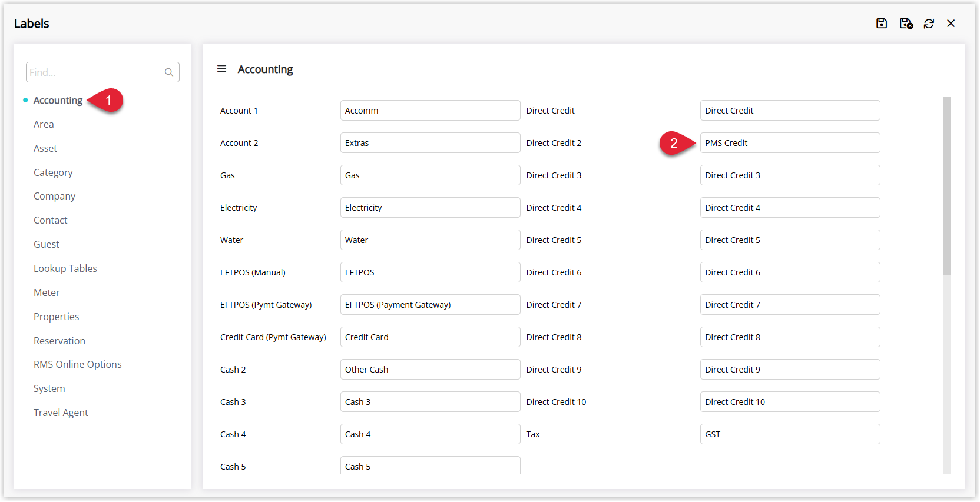This screenshot has height=502, width=980.
Task: Click the search magnifier icon
Action: point(169,72)
